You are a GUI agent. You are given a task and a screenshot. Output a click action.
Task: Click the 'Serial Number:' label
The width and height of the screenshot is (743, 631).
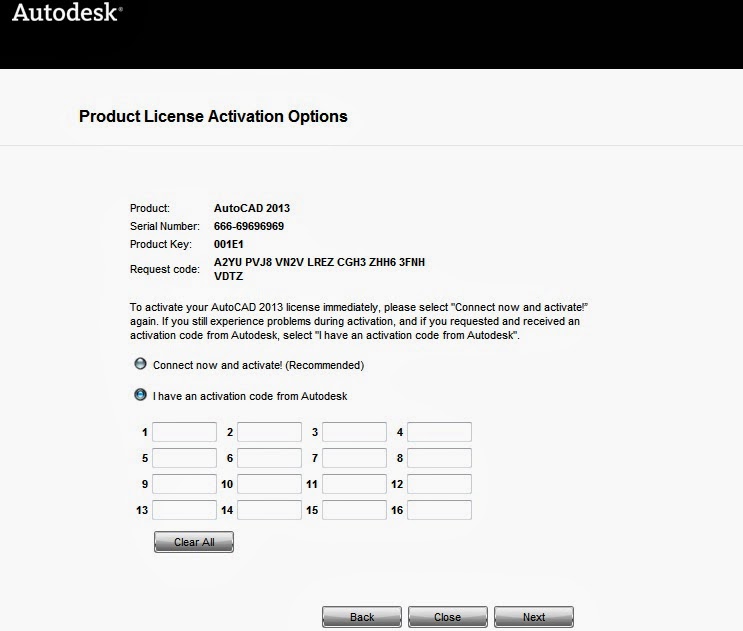165,226
